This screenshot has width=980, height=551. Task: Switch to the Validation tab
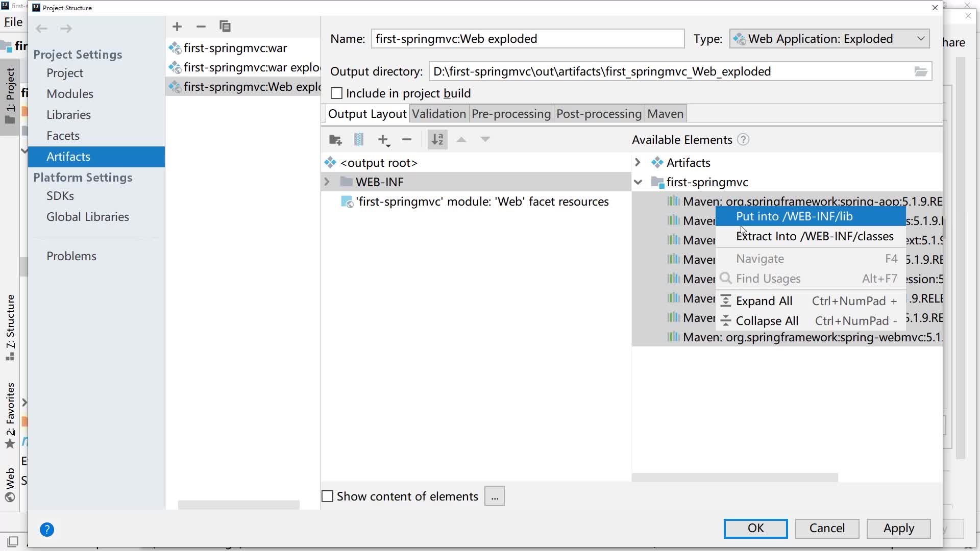438,114
